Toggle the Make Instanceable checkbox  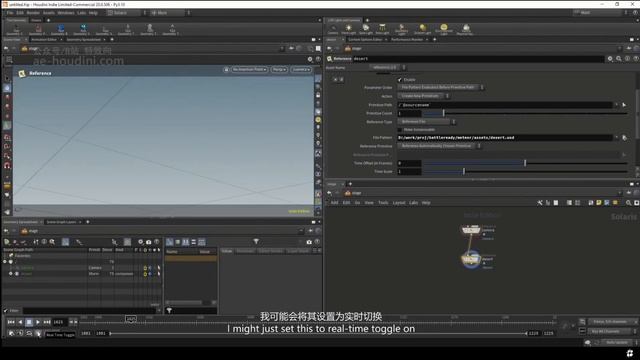click(400, 130)
